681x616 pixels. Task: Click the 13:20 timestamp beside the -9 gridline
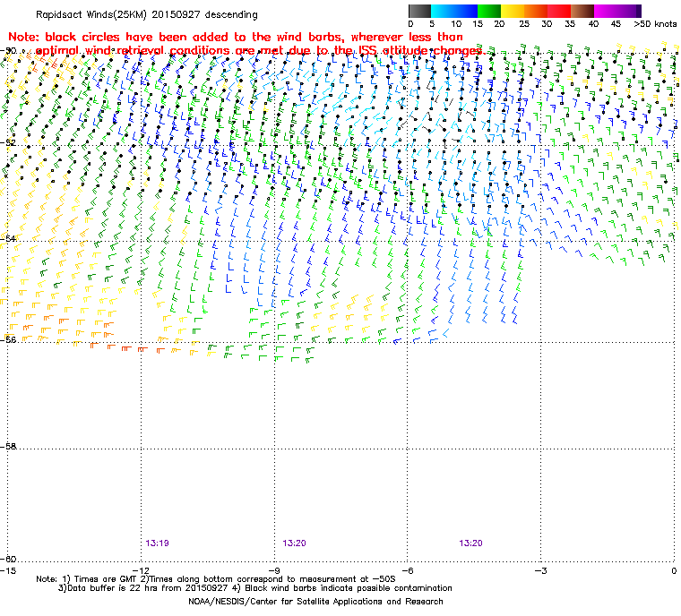click(294, 543)
